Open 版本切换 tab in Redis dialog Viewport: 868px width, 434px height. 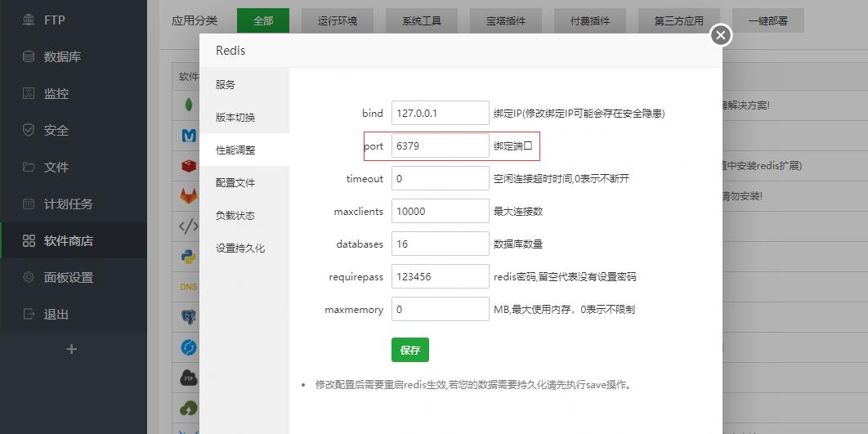point(244,118)
